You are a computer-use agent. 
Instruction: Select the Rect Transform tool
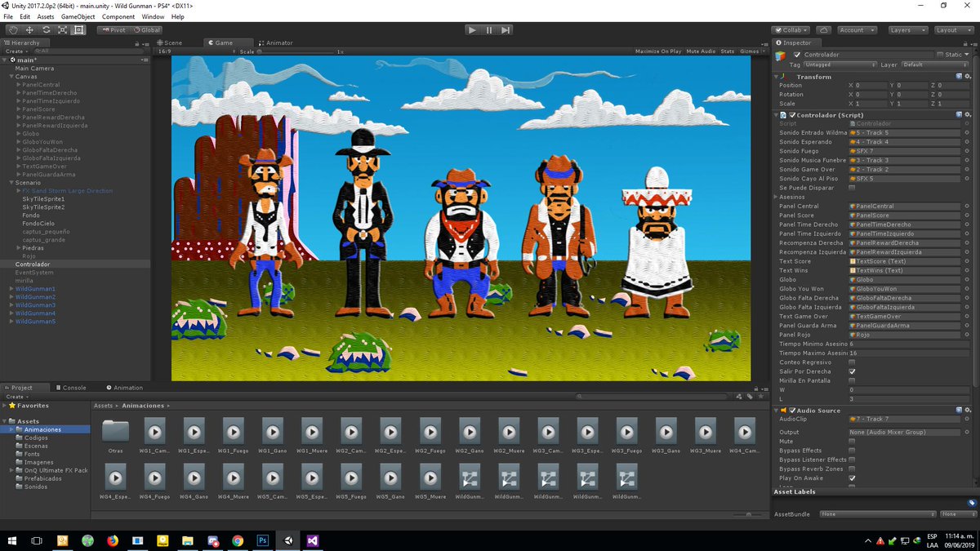78,29
